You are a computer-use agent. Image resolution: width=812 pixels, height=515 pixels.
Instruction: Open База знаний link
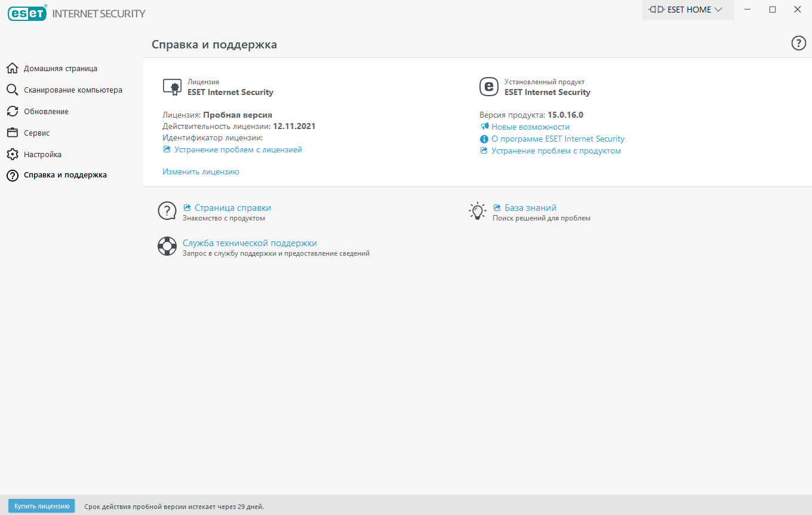(x=530, y=208)
